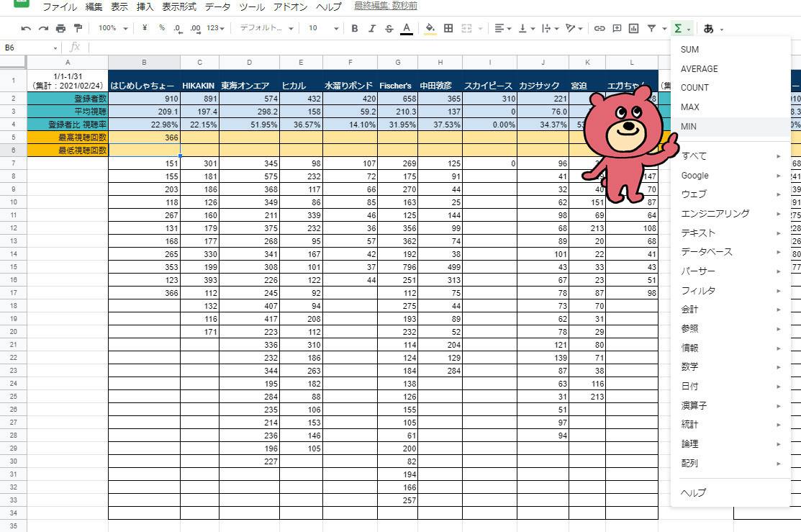
Task: Choose the MAX function
Action: pyautogui.click(x=730, y=107)
